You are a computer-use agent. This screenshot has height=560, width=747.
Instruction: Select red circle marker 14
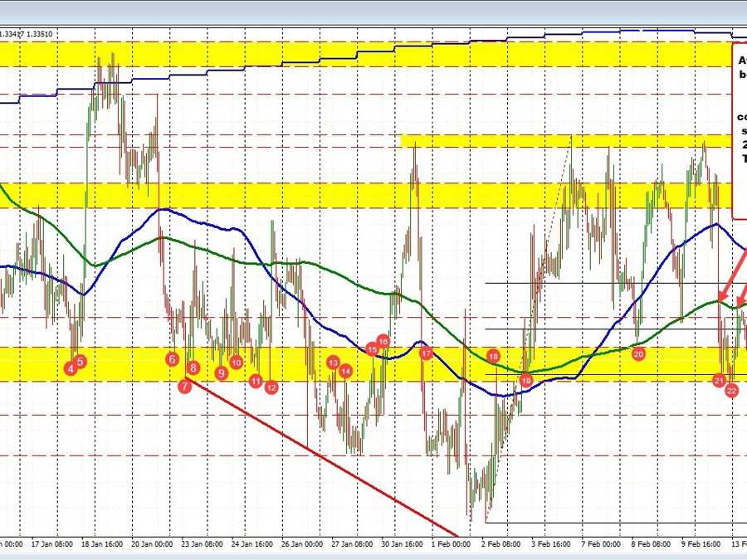[345, 372]
